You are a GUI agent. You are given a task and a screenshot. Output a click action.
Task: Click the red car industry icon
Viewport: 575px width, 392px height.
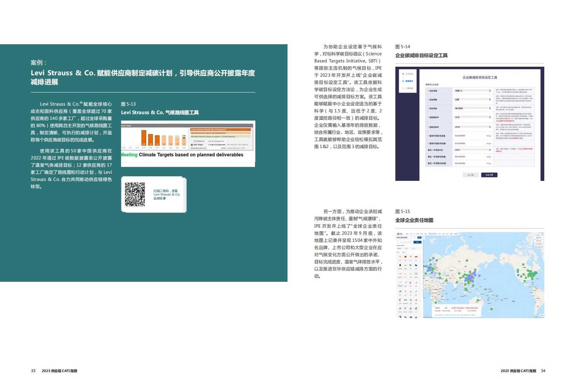coord(416,257)
